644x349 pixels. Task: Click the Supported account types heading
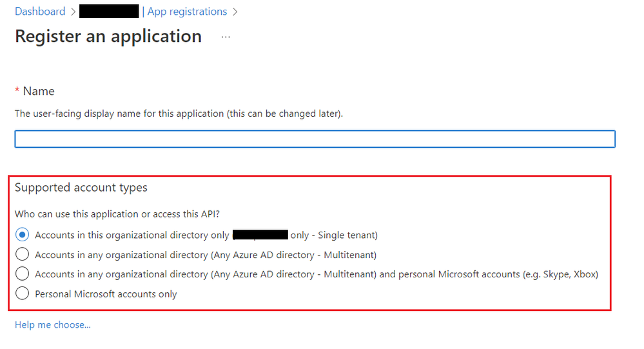[x=81, y=188]
